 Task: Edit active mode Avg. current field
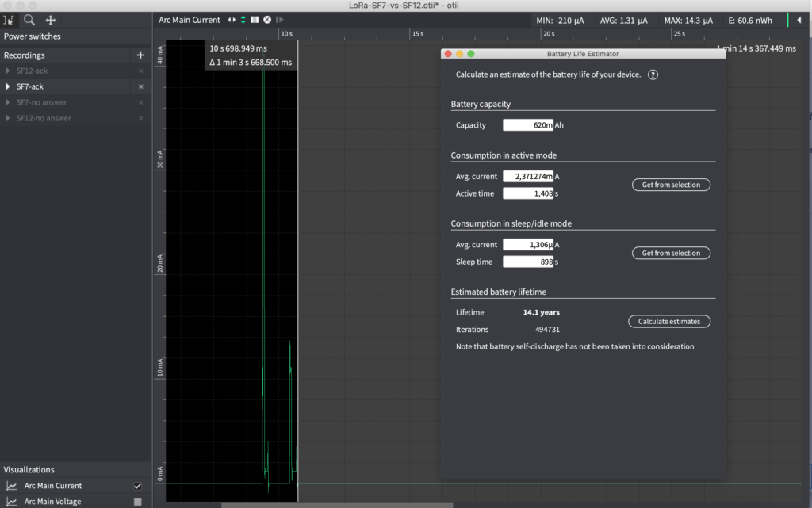pyautogui.click(x=527, y=177)
